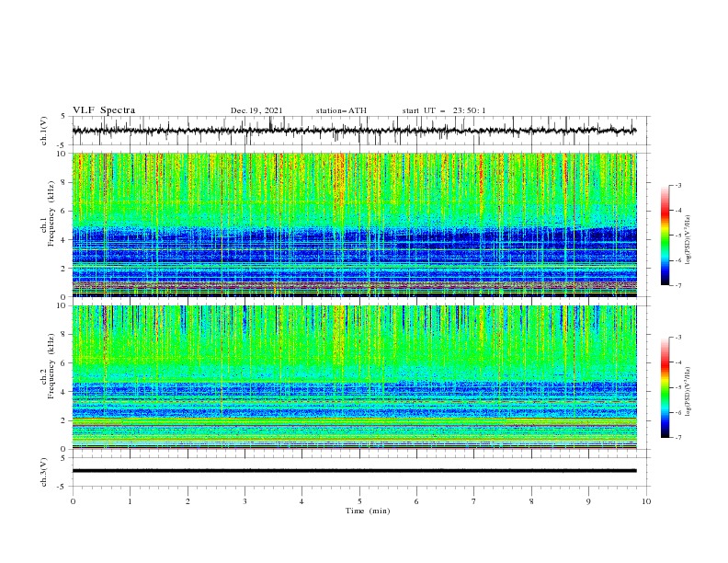Image resolution: width=728 pixels, height=563 pixels.
Task: Click time axis tick label "7"
Action: coord(474,501)
